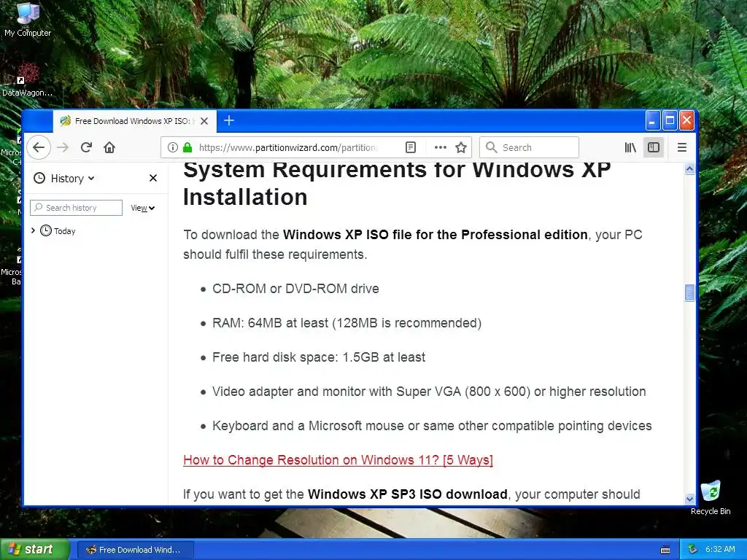Click the 6:32 AM taskbar clock
The height and width of the screenshot is (560, 747).
[x=720, y=550]
